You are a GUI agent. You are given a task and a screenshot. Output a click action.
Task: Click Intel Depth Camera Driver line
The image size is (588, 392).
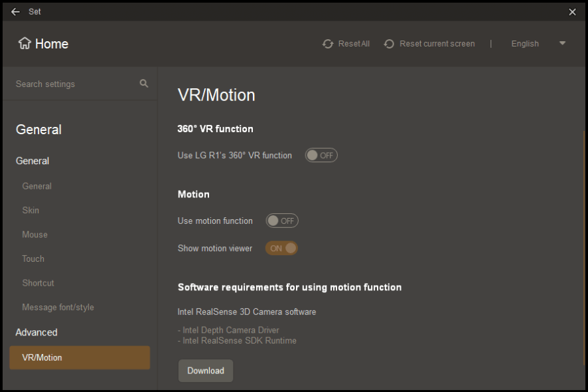(x=228, y=330)
